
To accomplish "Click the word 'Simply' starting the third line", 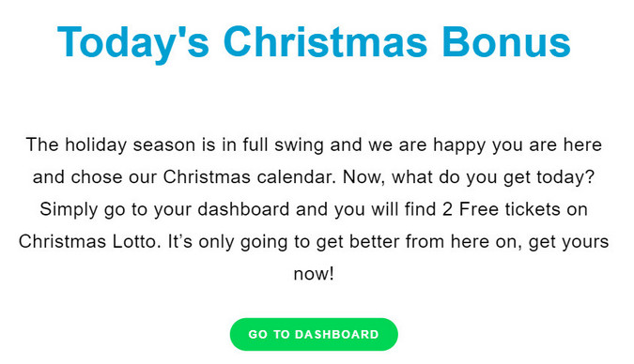I will point(69,209).
